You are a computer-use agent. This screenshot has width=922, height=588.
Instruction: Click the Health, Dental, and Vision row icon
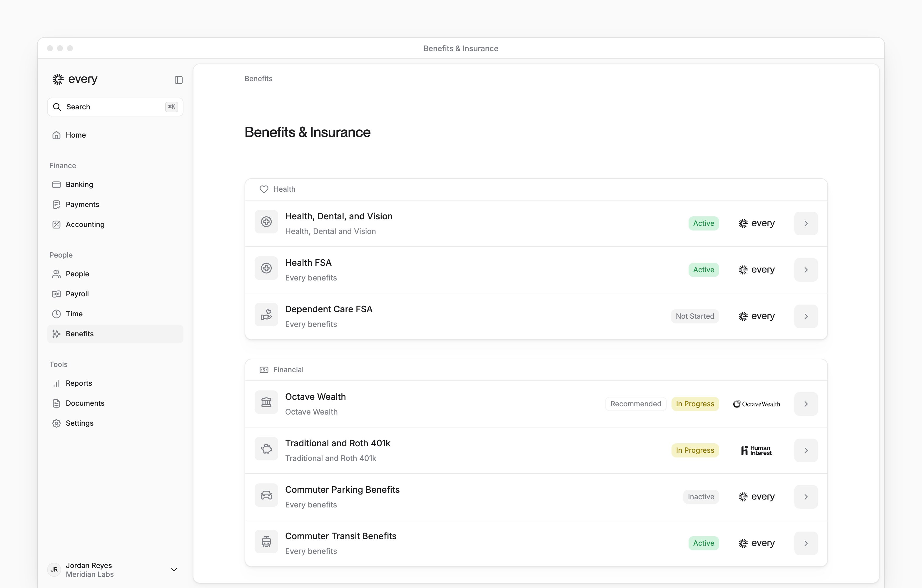[266, 222]
